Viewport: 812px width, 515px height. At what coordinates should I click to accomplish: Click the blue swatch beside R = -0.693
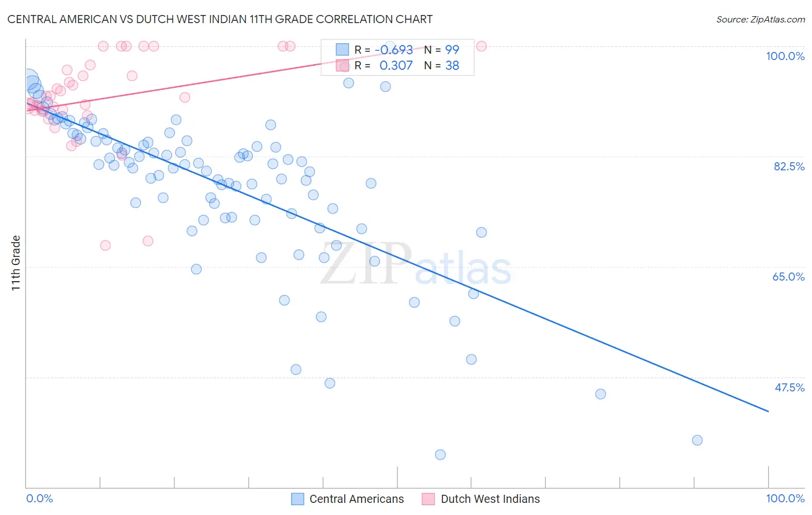pos(342,50)
